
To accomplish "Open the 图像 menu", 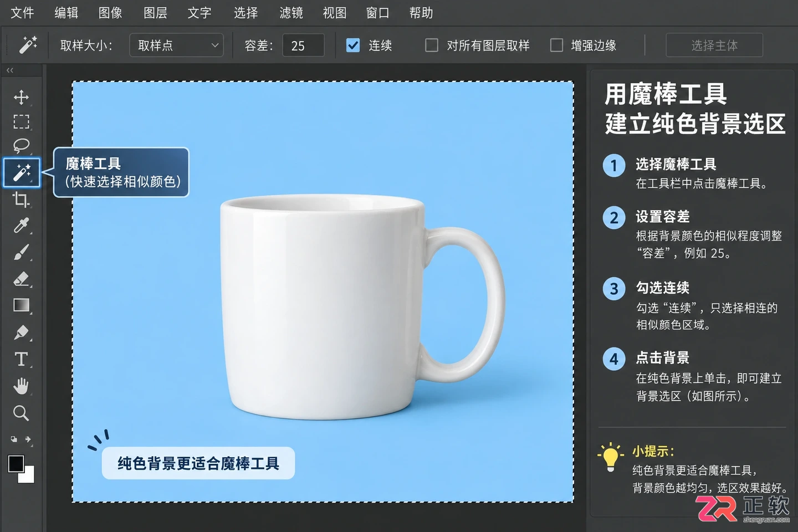I will click(110, 13).
